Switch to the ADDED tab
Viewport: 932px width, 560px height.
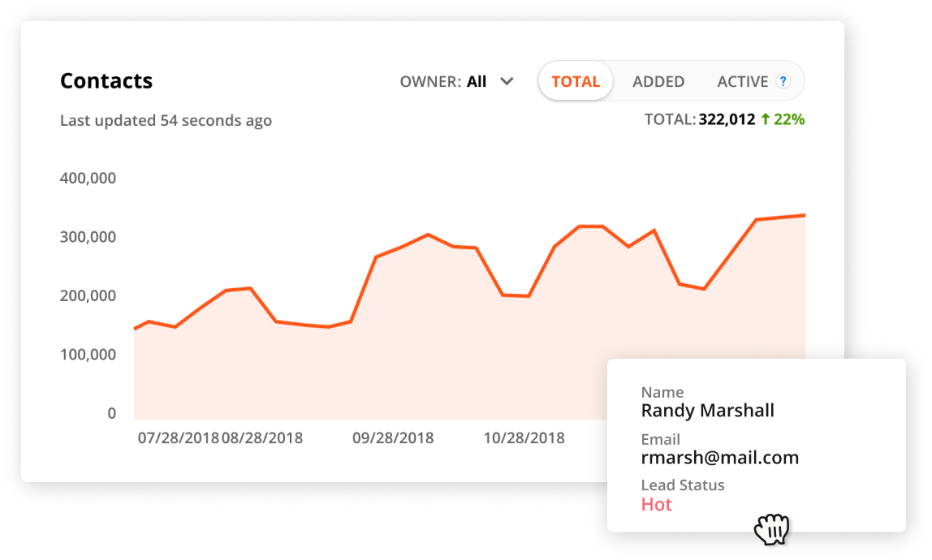coord(658,80)
